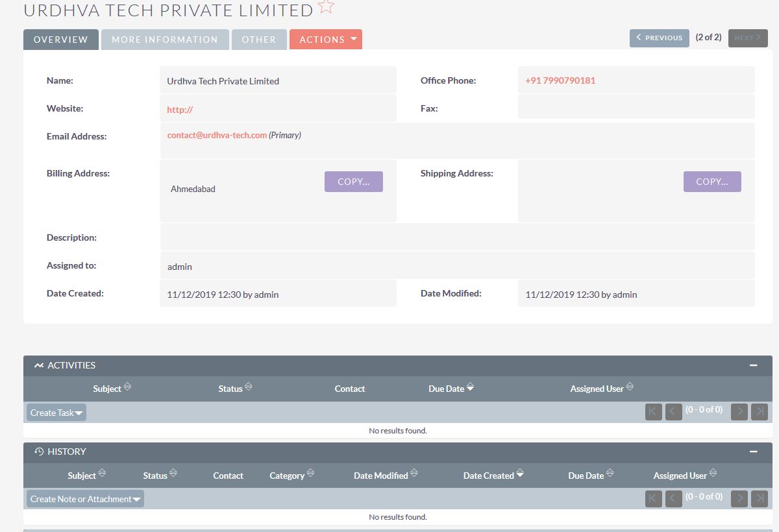Click the Name field value Urdhva Tech
This screenshot has width=779, height=532.
click(x=223, y=81)
